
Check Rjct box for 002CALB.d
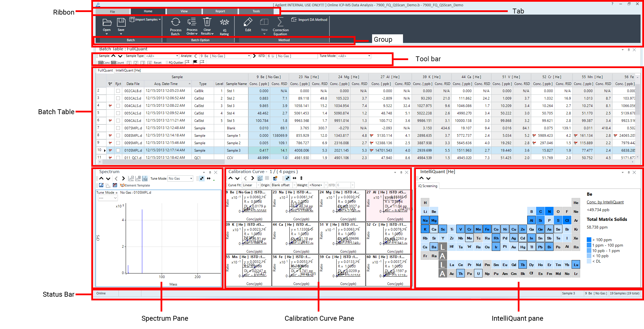point(118,91)
